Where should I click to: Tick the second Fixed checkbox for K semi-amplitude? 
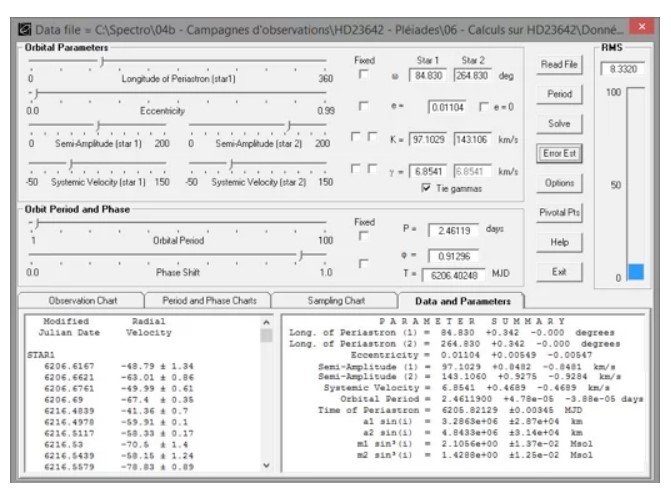tap(372, 137)
